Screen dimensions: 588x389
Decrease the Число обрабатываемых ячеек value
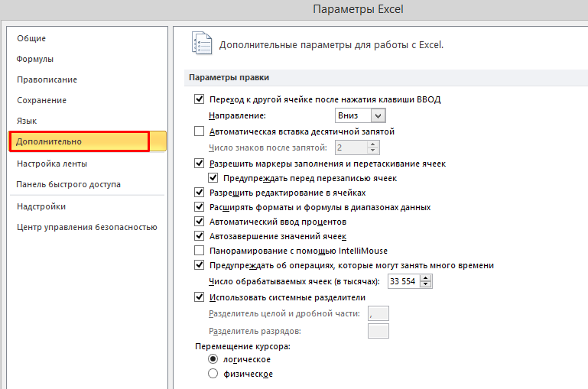tap(426, 284)
